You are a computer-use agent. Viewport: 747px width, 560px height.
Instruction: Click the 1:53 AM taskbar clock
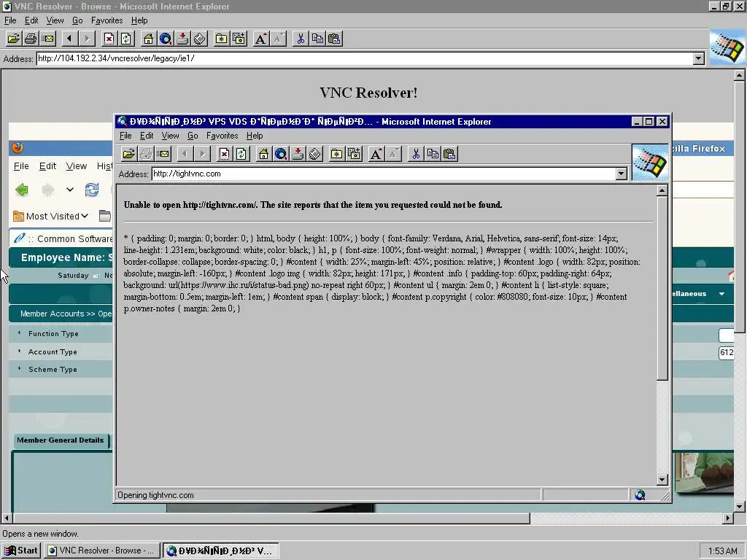[x=723, y=551]
